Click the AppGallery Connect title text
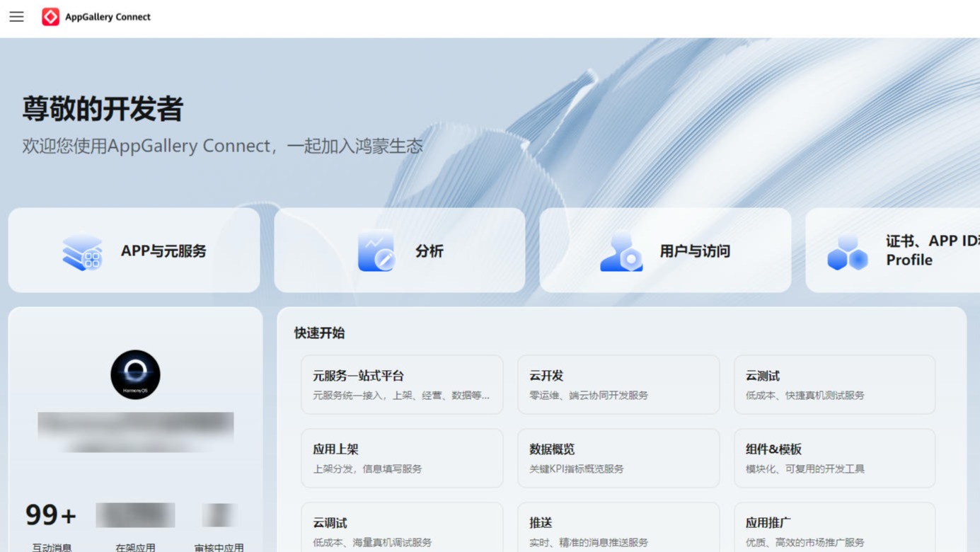980x552 pixels. [108, 17]
